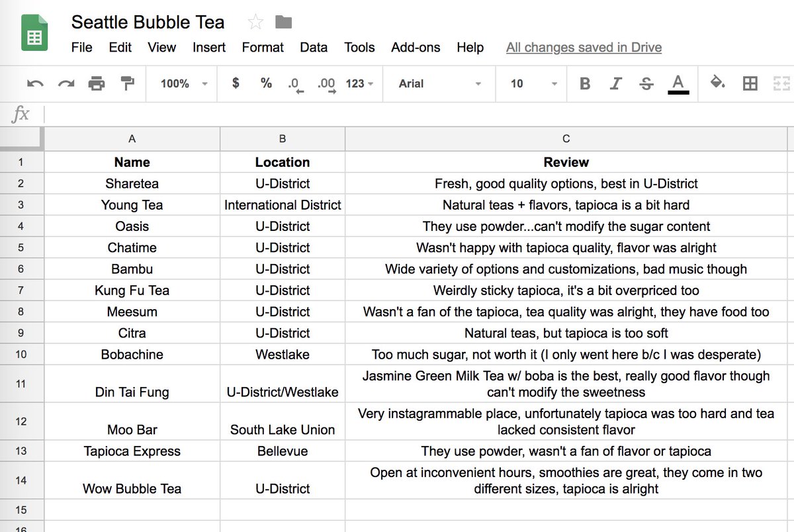This screenshot has height=532, width=794.
Task: Select the 'Wow Bubble Tea' cell
Action: pos(132,480)
